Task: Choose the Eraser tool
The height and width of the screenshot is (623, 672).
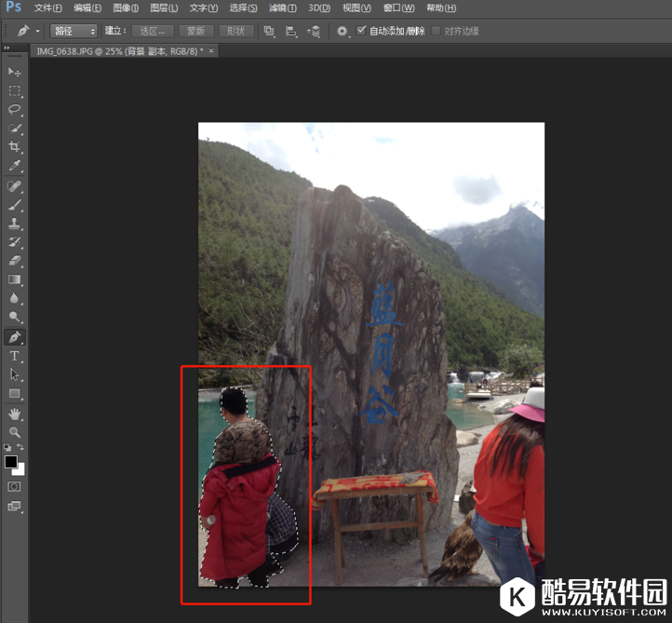Action: point(15,261)
